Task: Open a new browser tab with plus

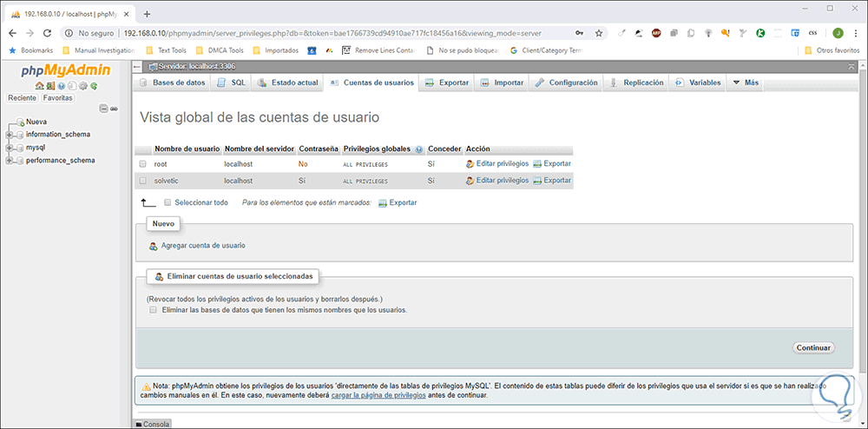Action: [147, 14]
